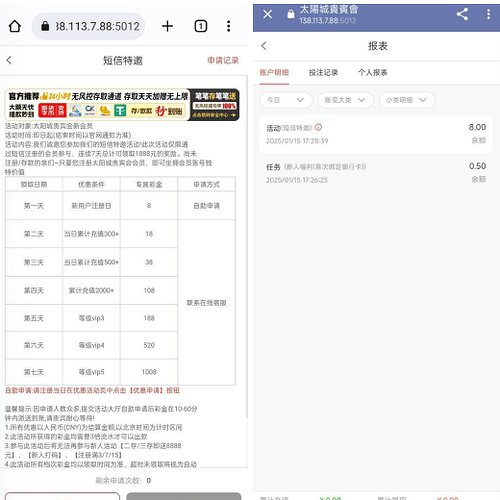The width and height of the screenshot is (500, 500).
Task: Close the 太陽城貴賓會 custom tab
Action: pyautogui.click(x=267, y=14)
